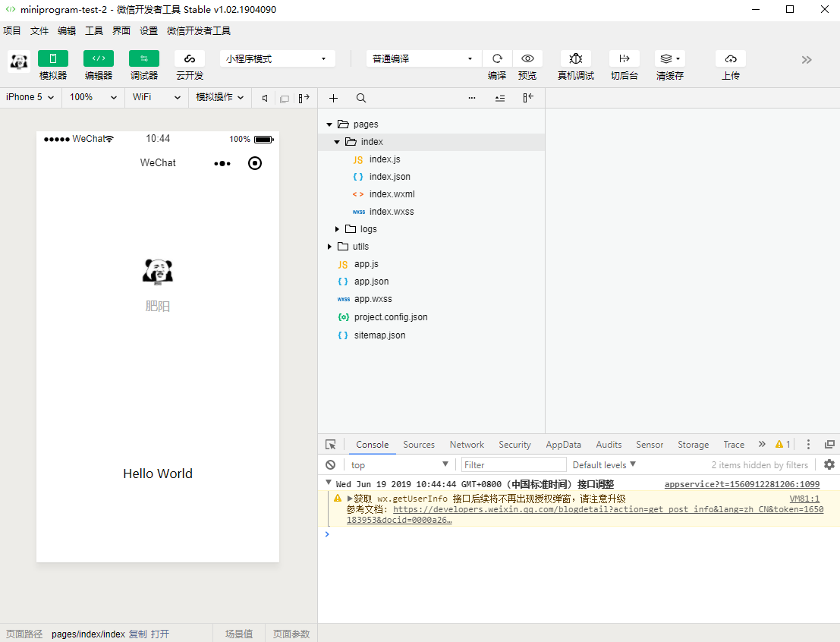Open the 文件 menu

(39, 31)
